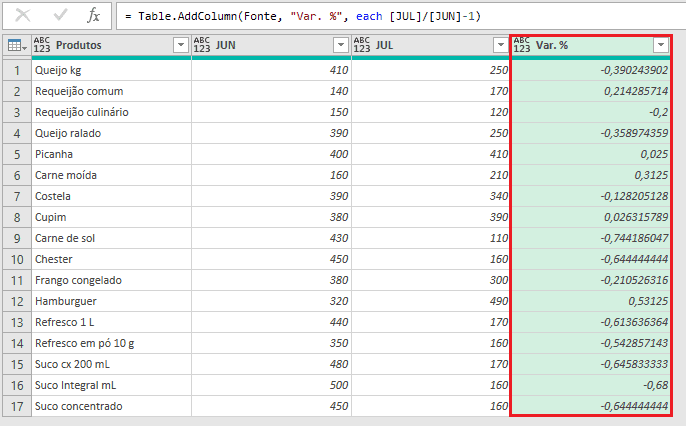686x426 pixels.
Task: Click JUN value 430 for Carne de sol
Action: point(272,238)
